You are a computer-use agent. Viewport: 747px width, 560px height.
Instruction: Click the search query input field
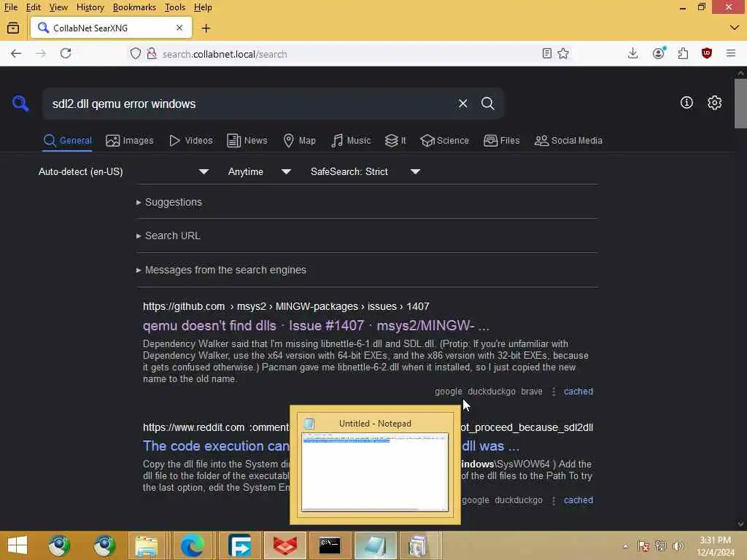(x=248, y=104)
